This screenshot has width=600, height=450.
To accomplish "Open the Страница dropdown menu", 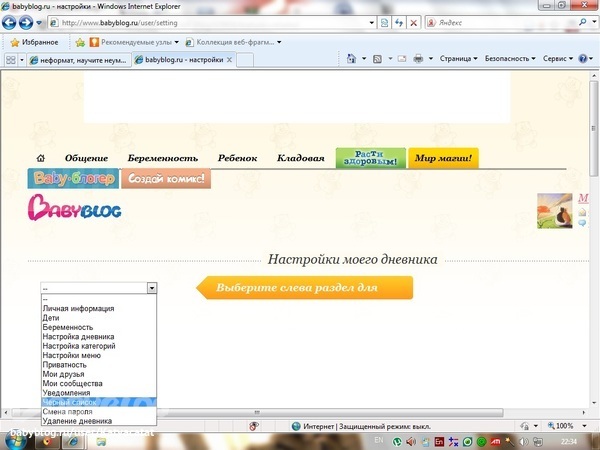I will pos(458,59).
